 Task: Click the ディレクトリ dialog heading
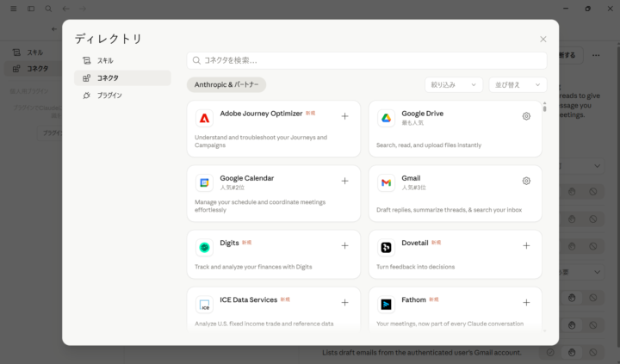pos(108,39)
